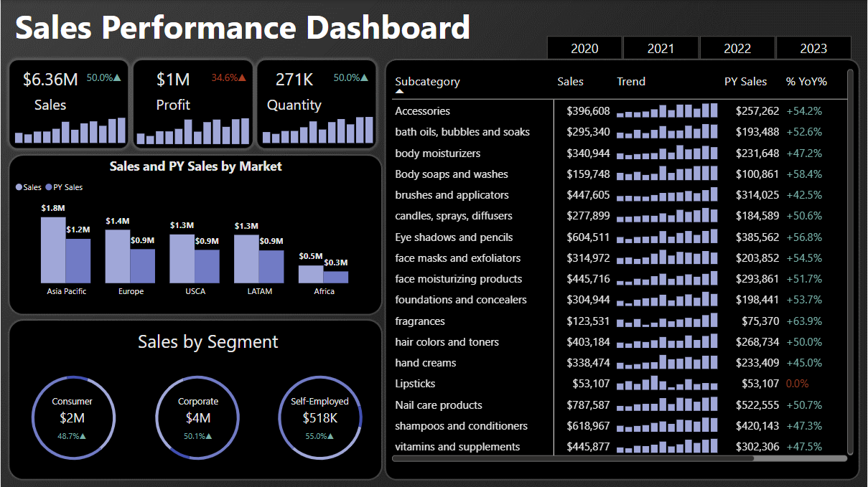Viewport: 868px width, 487px height.
Task: Click the fragrances +63.9% YoY value
Action: [804, 321]
